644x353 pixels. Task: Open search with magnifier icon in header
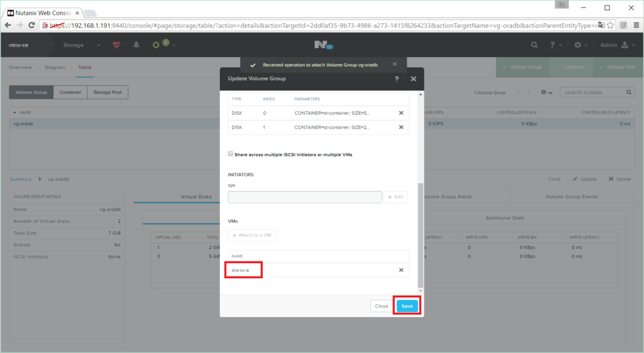tap(534, 45)
